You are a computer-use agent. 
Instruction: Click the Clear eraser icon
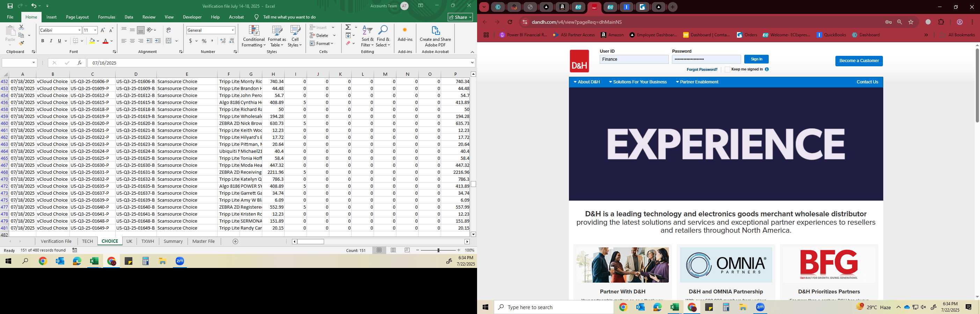pos(348,43)
